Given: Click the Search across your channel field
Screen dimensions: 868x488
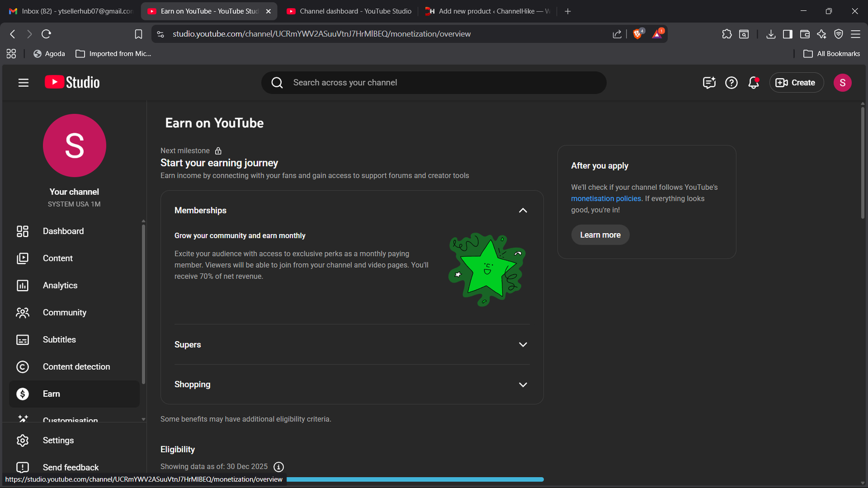Looking at the screenshot, I should 434,82.
